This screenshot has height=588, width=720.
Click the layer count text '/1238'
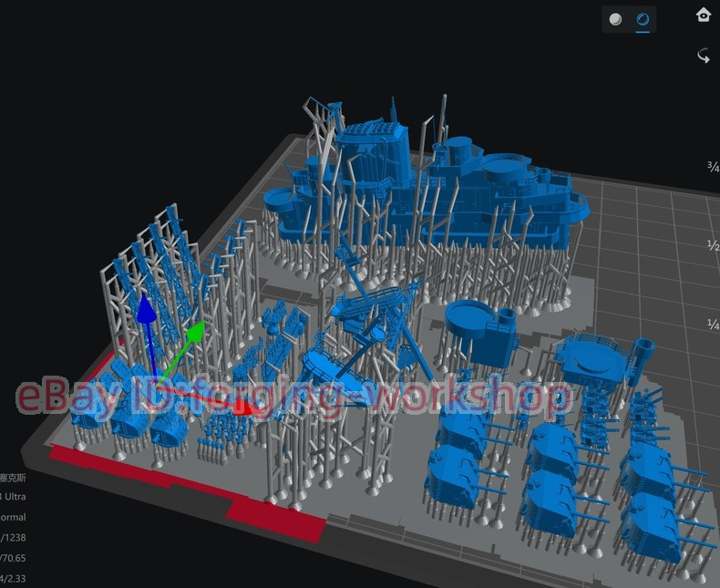[13, 538]
